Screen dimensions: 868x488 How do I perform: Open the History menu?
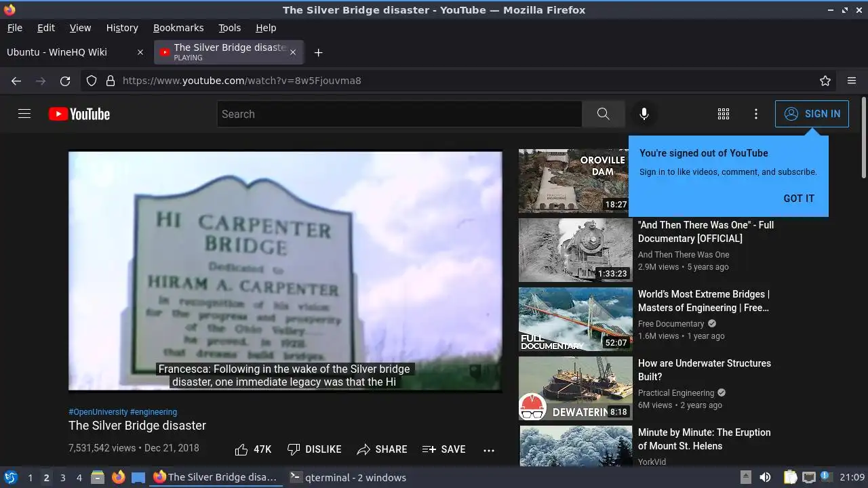coord(122,28)
